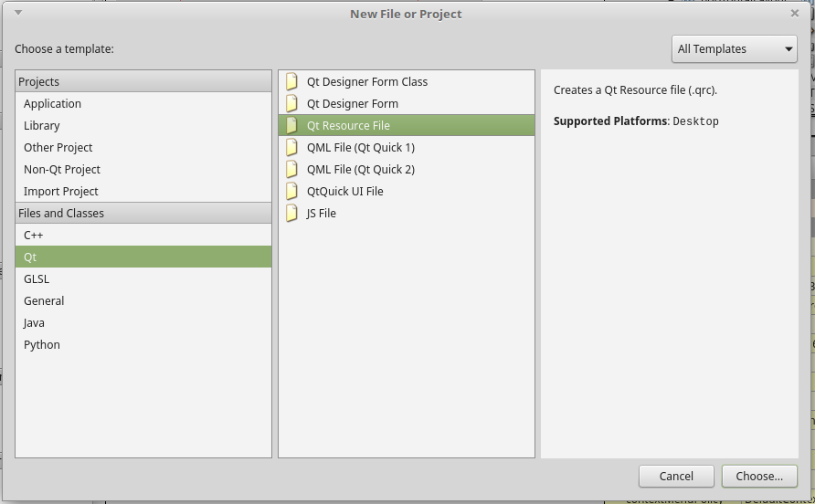Click the Qt Resource File icon
Screen dimensions: 815x504
(291, 125)
